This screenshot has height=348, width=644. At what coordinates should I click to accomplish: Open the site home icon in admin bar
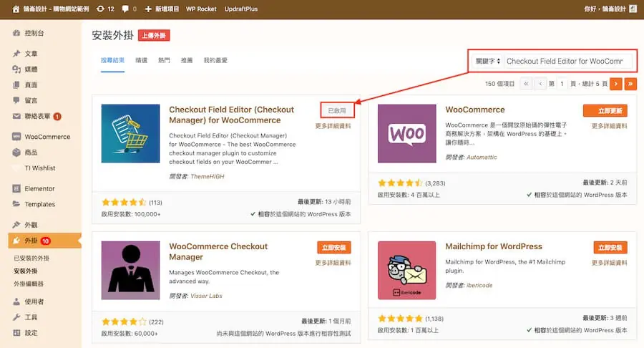pos(16,9)
